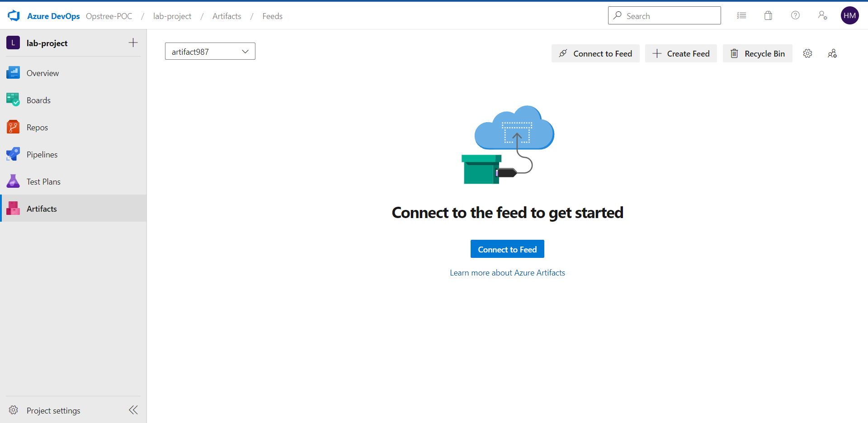
Task: Open Project settings
Action: pos(53,410)
